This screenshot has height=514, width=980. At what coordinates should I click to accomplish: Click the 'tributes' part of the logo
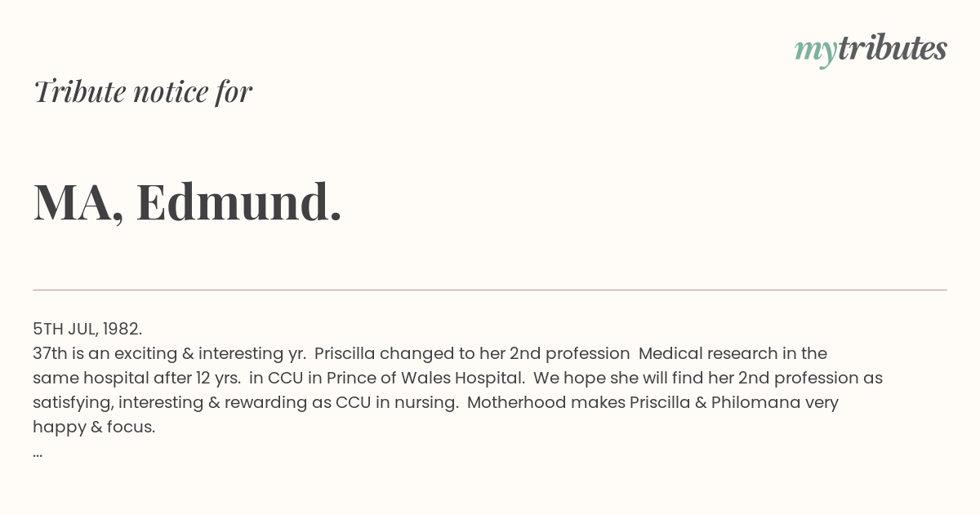point(892,48)
